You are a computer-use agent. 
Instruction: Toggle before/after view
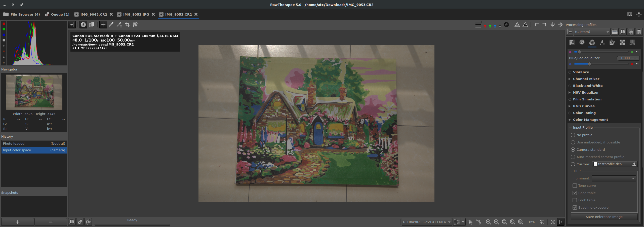coord(92,25)
